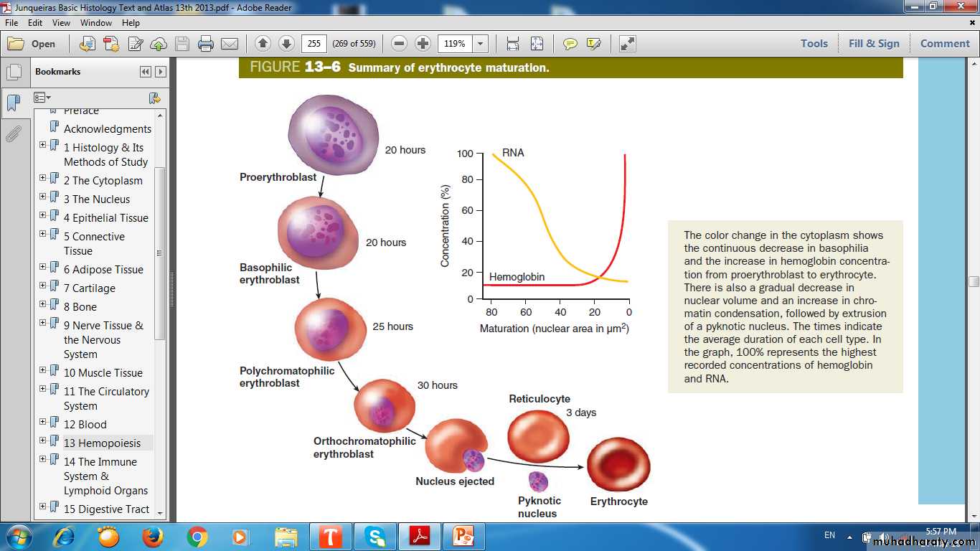Switch to read mode with the double-arrow icon
Viewport: 980px width, 551px height.
pos(627,44)
